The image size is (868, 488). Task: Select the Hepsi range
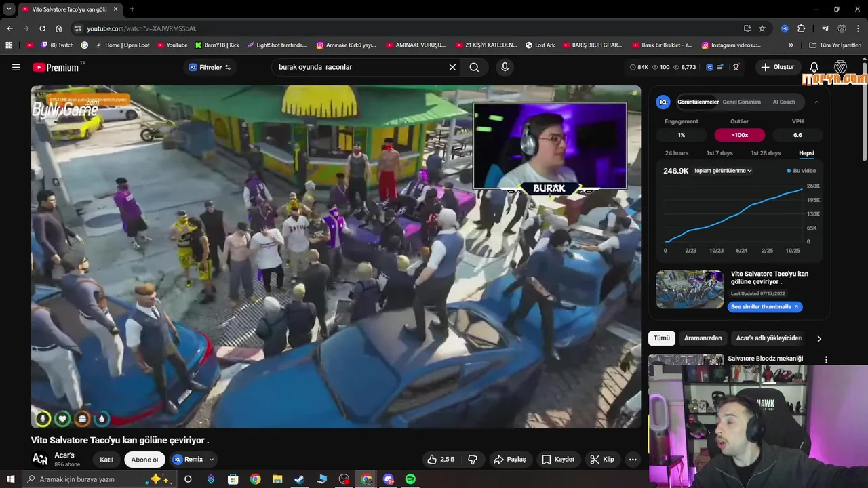(x=806, y=153)
